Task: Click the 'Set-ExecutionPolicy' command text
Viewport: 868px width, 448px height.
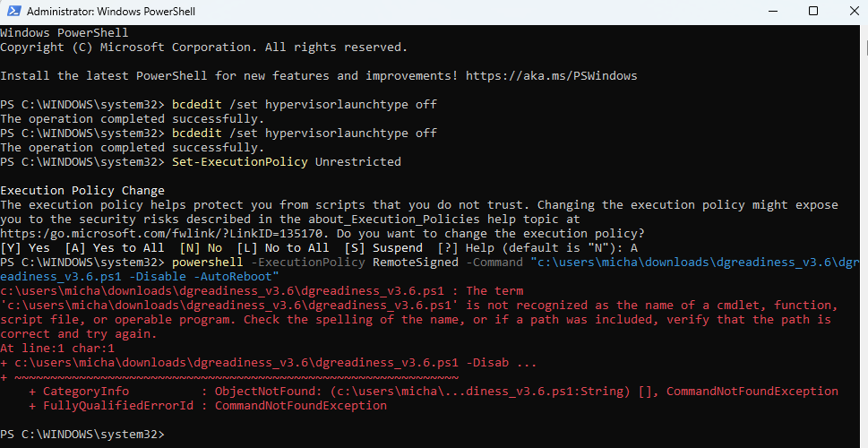Action: coord(240,162)
